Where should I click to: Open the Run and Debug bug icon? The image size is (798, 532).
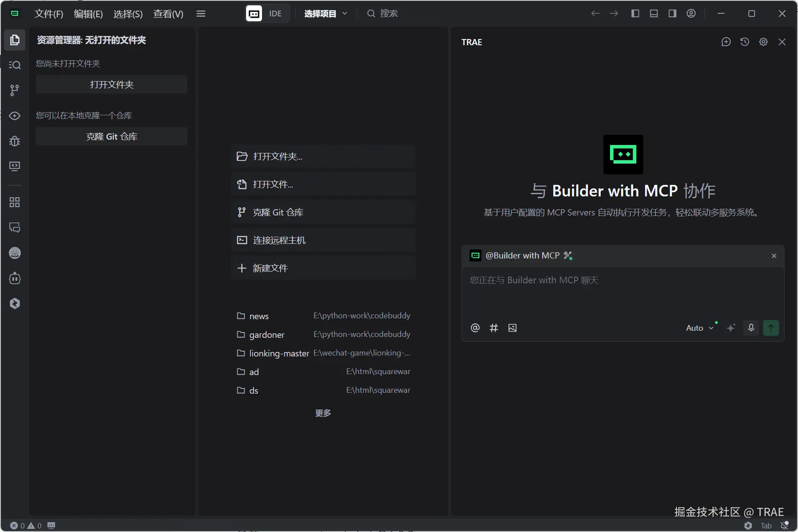click(15, 141)
